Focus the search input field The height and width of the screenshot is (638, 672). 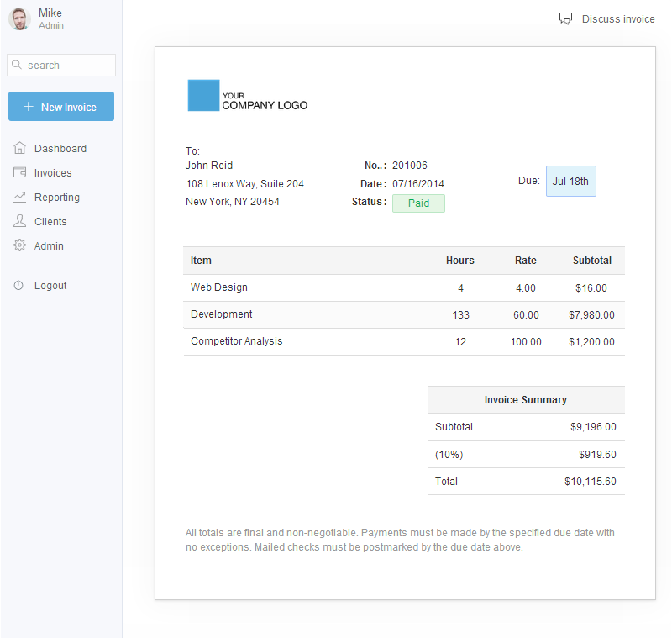click(61, 66)
